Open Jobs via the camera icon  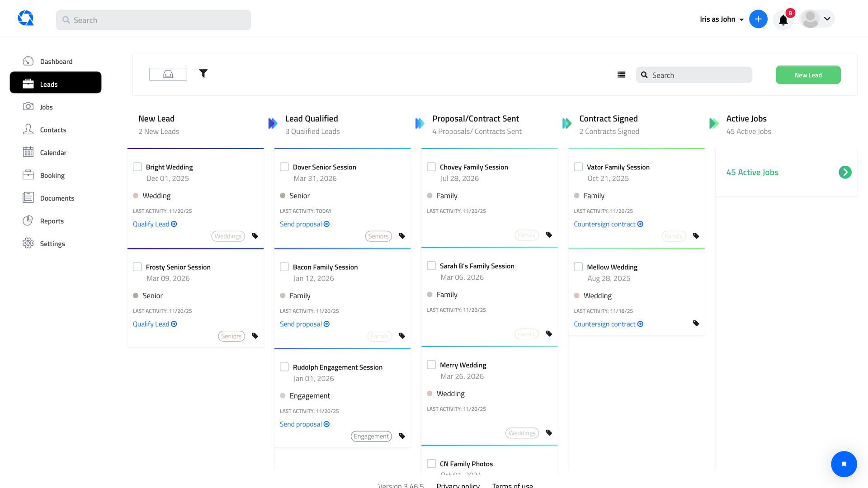28,107
